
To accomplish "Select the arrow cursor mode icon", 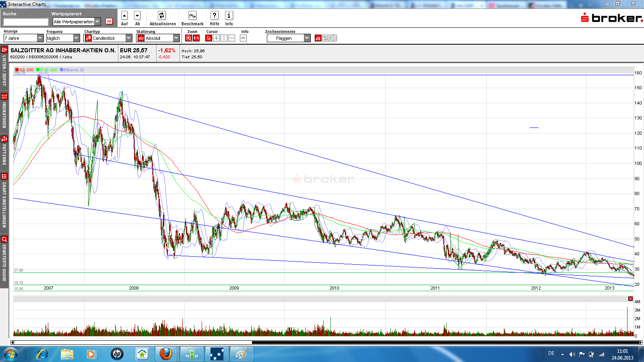I will 208,38.
